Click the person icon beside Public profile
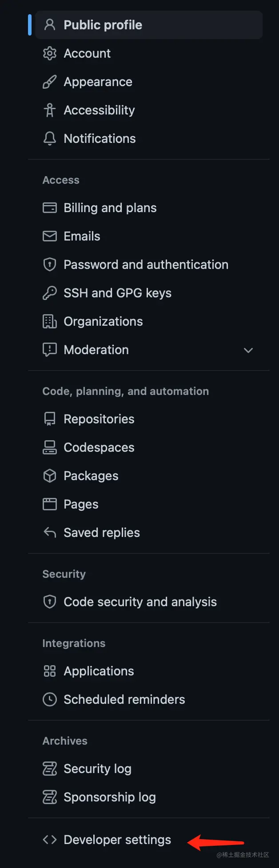Screen dimensions: 279x868 (50, 25)
